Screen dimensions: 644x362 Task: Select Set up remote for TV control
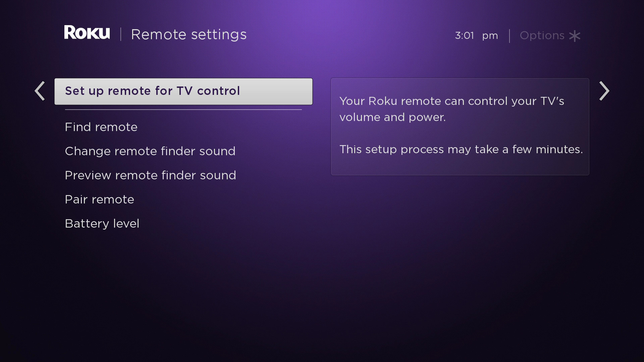click(183, 92)
